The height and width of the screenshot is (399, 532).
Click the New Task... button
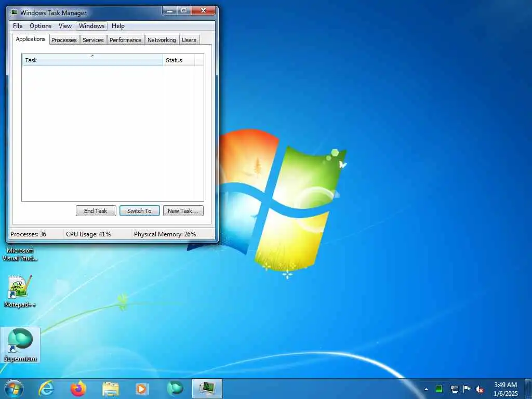183,211
